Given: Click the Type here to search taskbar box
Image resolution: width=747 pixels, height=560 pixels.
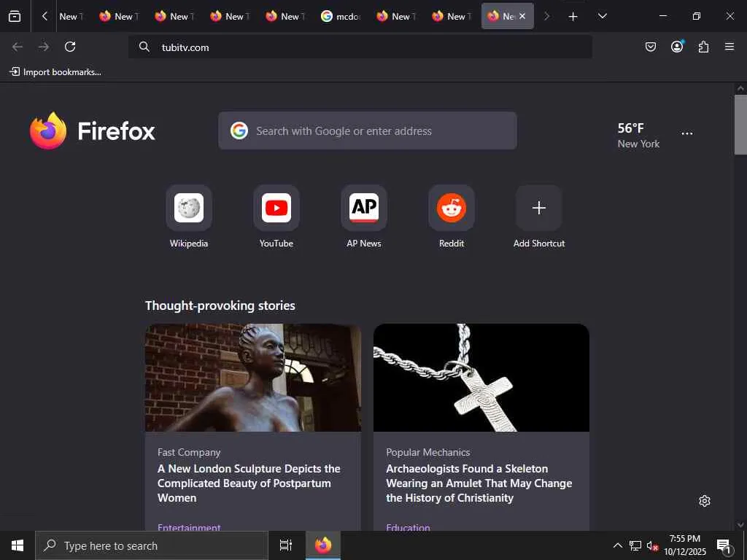Looking at the screenshot, I should (x=152, y=545).
